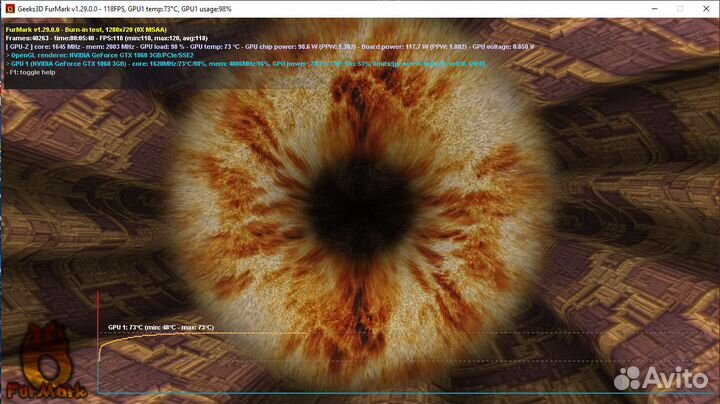Click the GPU-Z core and memory stats line

click(270, 47)
